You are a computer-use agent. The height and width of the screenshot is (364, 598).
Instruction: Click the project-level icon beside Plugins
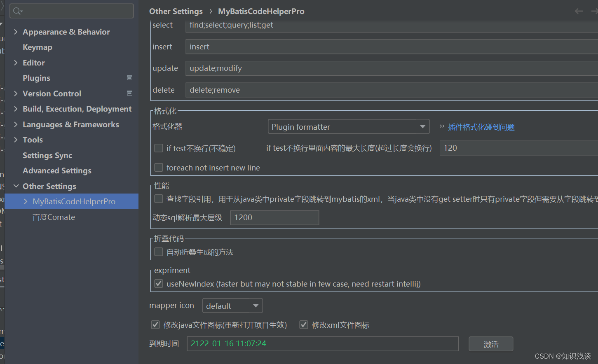point(129,78)
